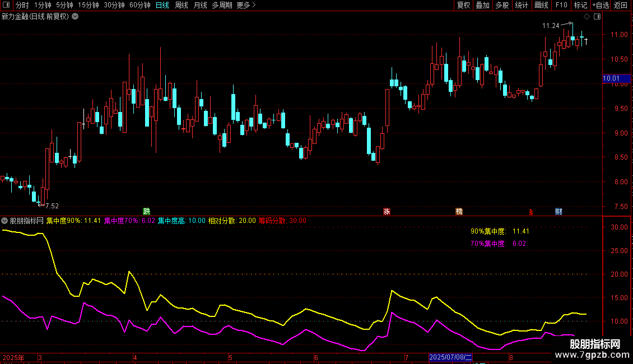Screen dimensions: 633x364
Task: Click the 2025年 label on the time axis
Action: [x=13, y=357]
